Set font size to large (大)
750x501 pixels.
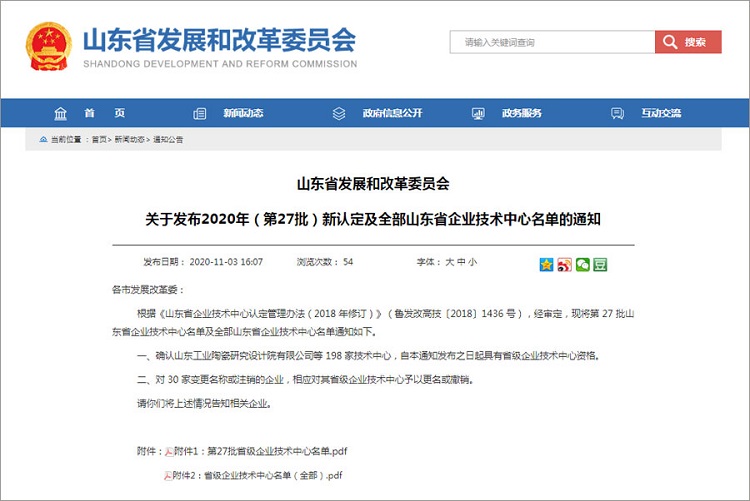tap(449, 262)
